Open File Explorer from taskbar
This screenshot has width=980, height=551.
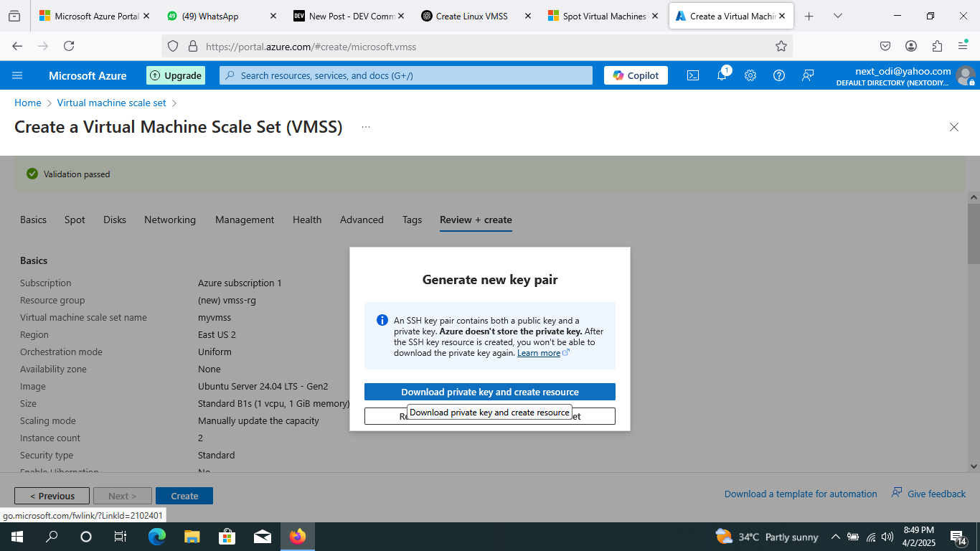(192, 537)
